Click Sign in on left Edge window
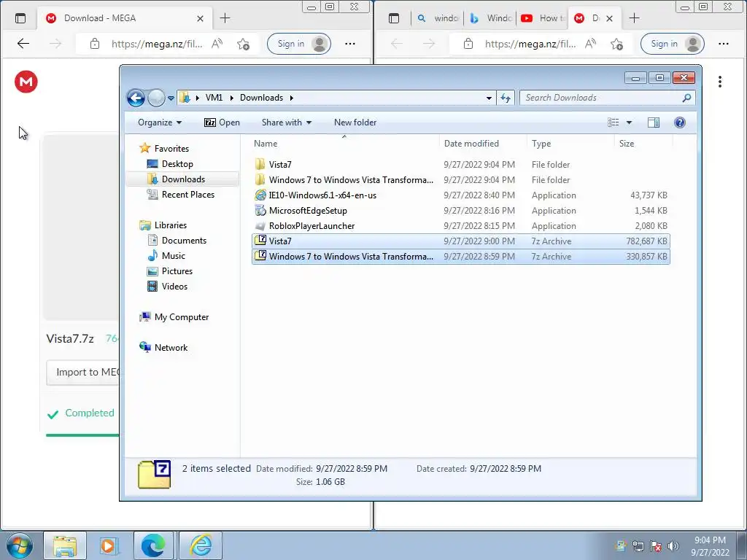Image resolution: width=747 pixels, height=560 pixels. (x=298, y=44)
